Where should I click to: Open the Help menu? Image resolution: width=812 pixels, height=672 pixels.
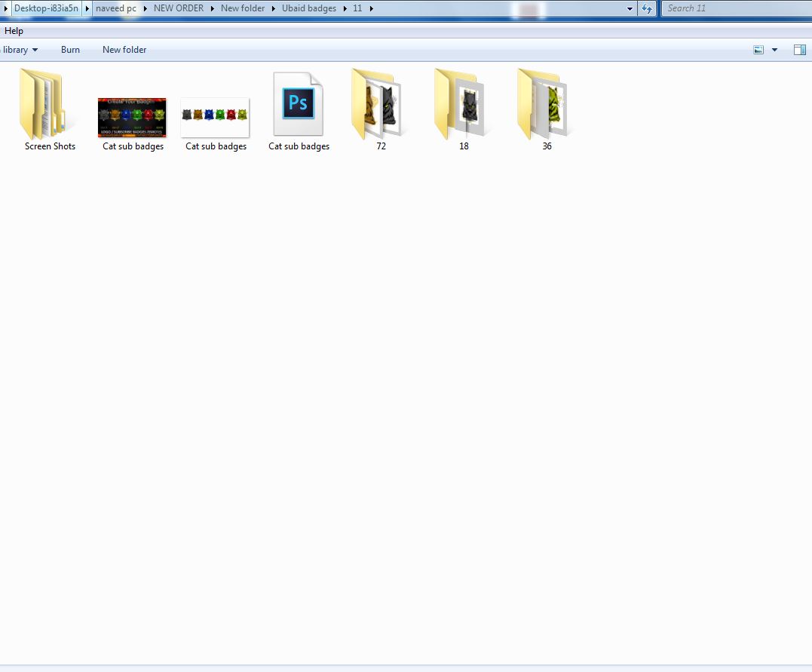coord(14,31)
